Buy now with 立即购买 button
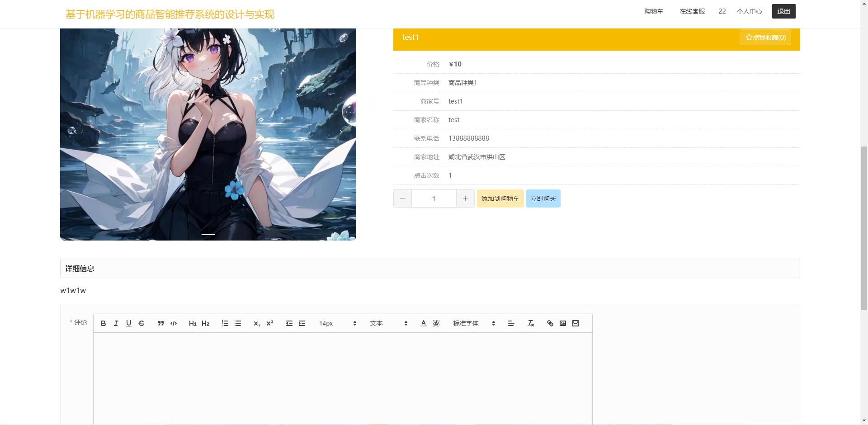 [x=543, y=198]
